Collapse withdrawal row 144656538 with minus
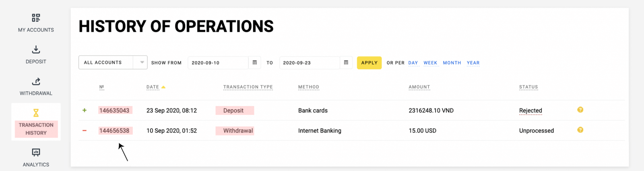Viewport: 644px width, 171px height. pyautogui.click(x=85, y=130)
